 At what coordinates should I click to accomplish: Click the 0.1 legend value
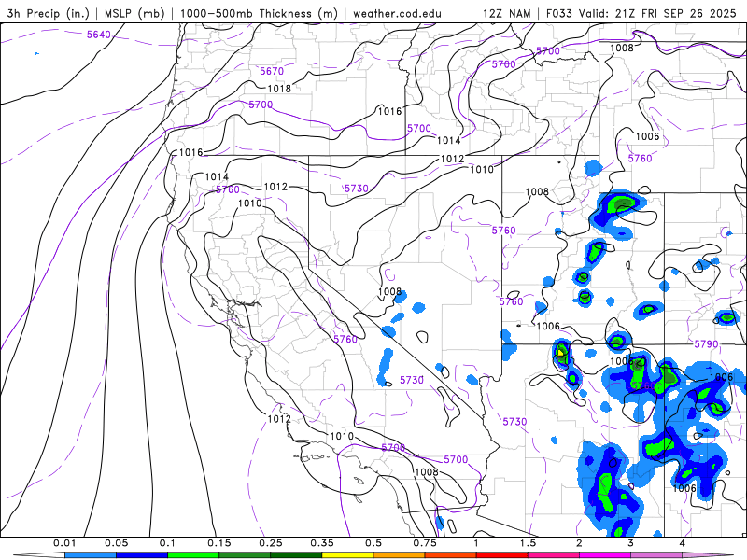[x=167, y=543]
